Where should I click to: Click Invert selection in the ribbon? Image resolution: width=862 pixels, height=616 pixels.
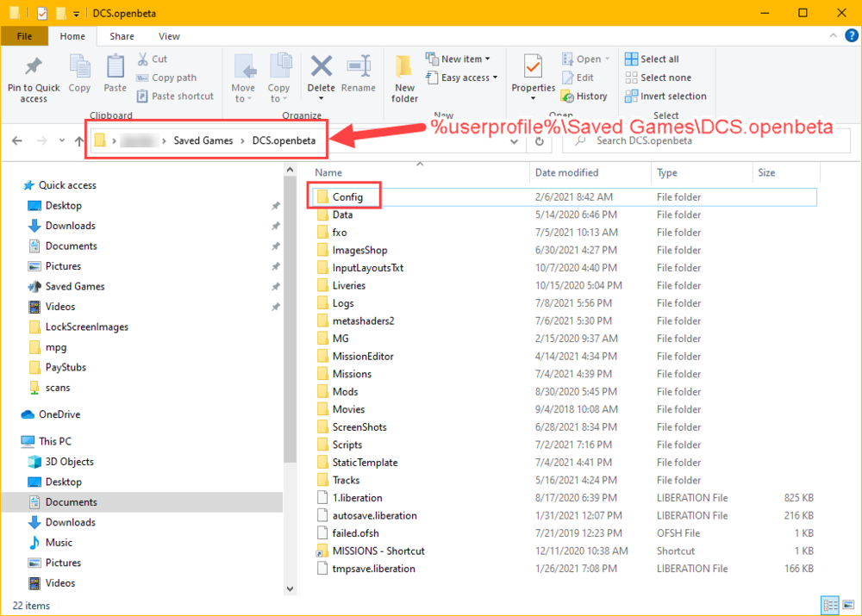click(665, 96)
